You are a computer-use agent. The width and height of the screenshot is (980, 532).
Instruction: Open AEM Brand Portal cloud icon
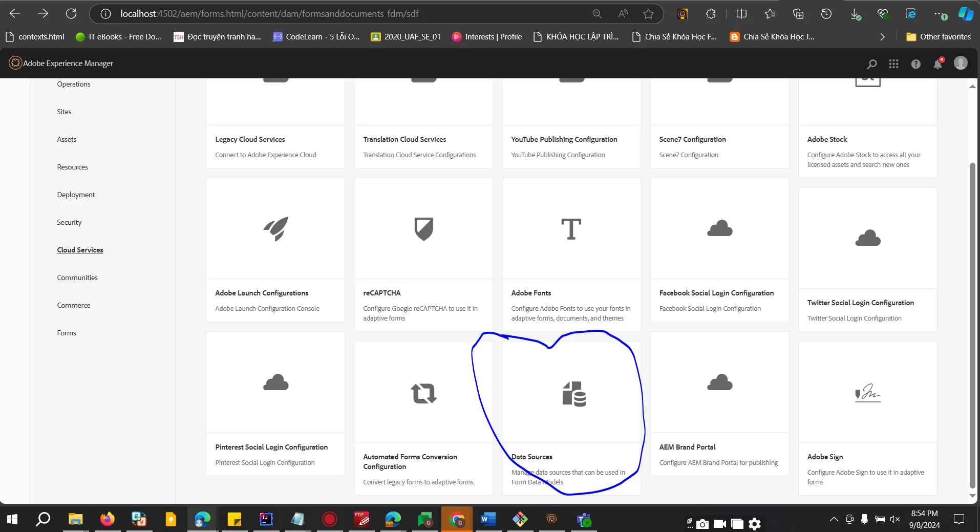click(x=720, y=382)
